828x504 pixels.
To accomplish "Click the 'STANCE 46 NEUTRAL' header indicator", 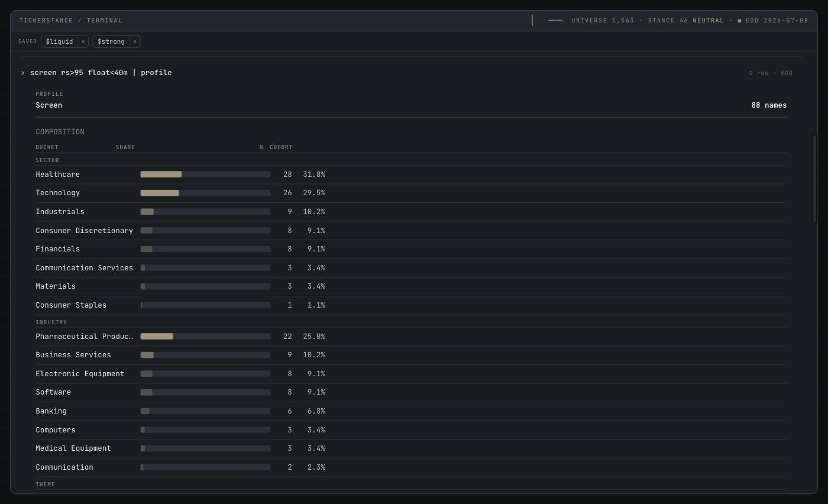I will click(x=686, y=21).
